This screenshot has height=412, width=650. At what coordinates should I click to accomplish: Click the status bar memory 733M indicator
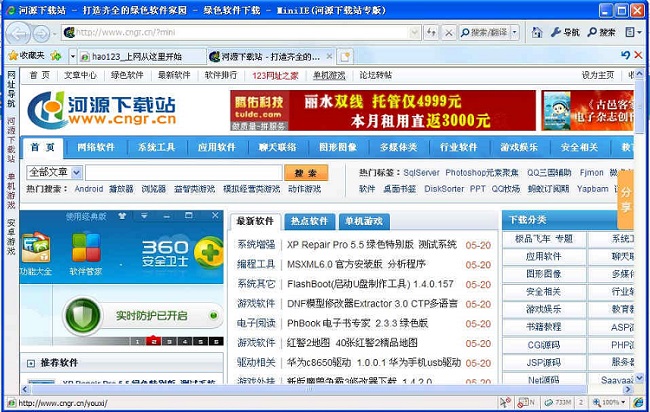pyautogui.click(x=558, y=402)
